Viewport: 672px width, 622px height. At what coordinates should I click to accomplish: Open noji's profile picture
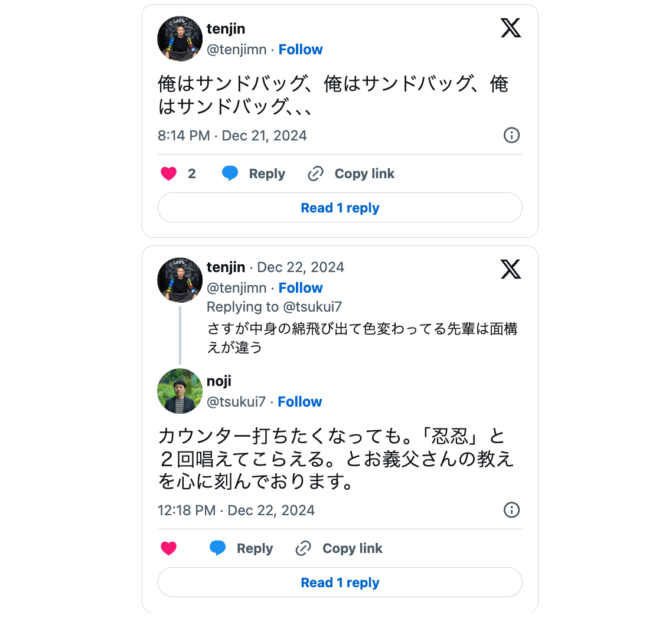click(180, 391)
